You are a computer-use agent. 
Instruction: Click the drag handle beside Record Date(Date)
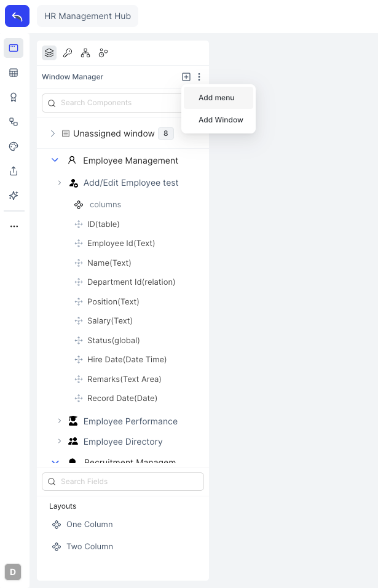pyautogui.click(x=79, y=398)
